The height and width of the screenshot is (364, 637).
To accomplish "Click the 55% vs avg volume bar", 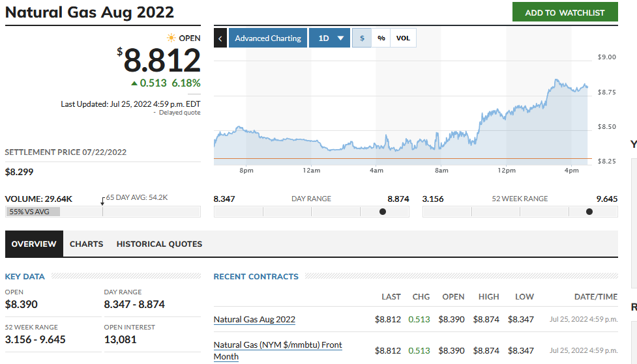I will point(33,212).
